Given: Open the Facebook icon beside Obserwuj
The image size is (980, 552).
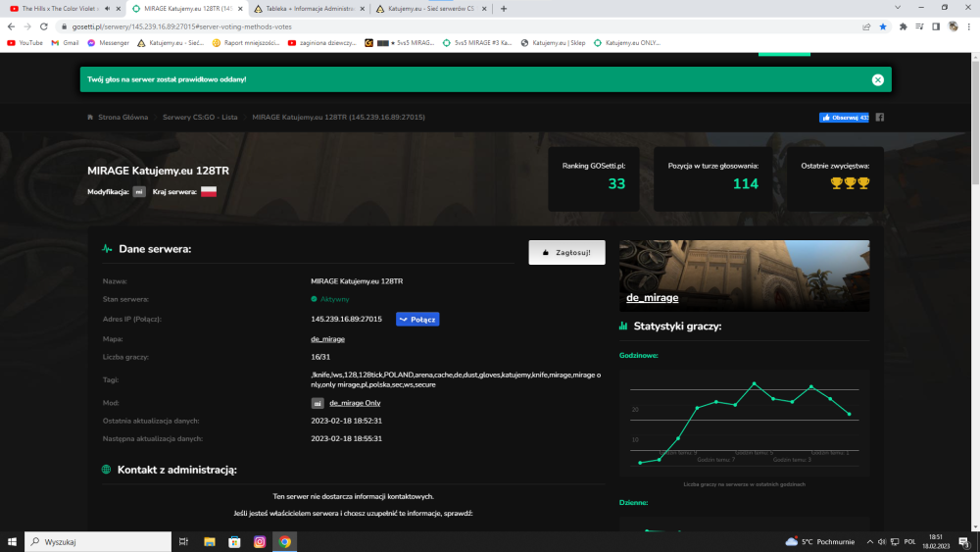Looking at the screenshot, I should click(879, 118).
